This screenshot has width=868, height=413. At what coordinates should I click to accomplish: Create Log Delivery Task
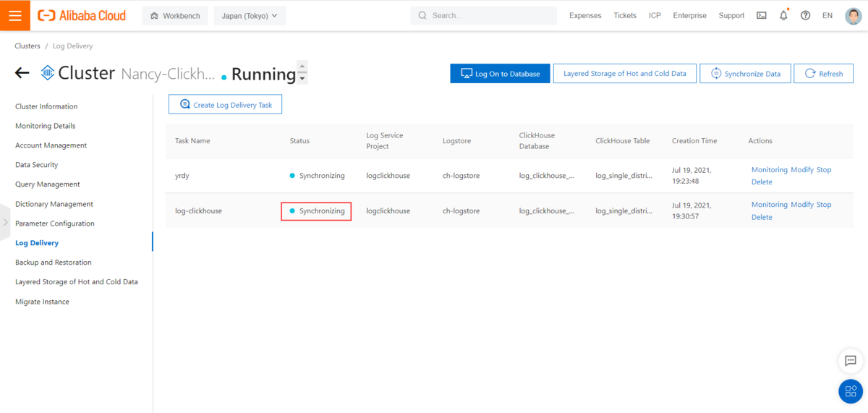[225, 104]
